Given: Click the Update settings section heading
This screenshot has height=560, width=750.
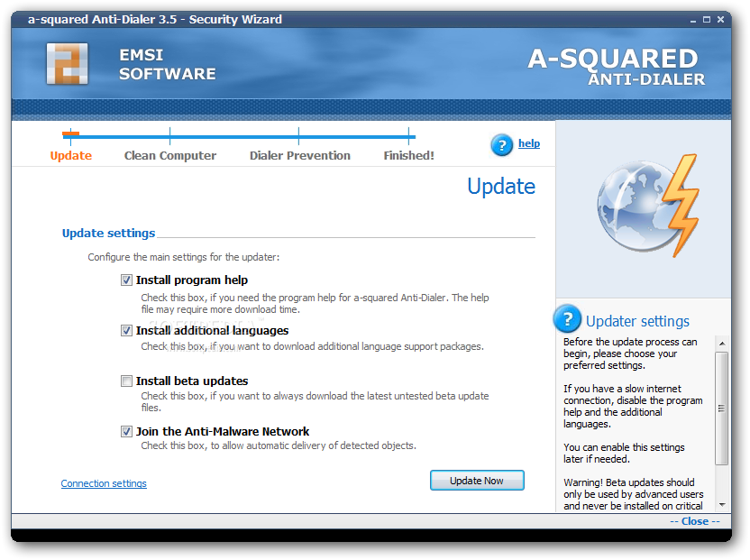Looking at the screenshot, I should (108, 233).
